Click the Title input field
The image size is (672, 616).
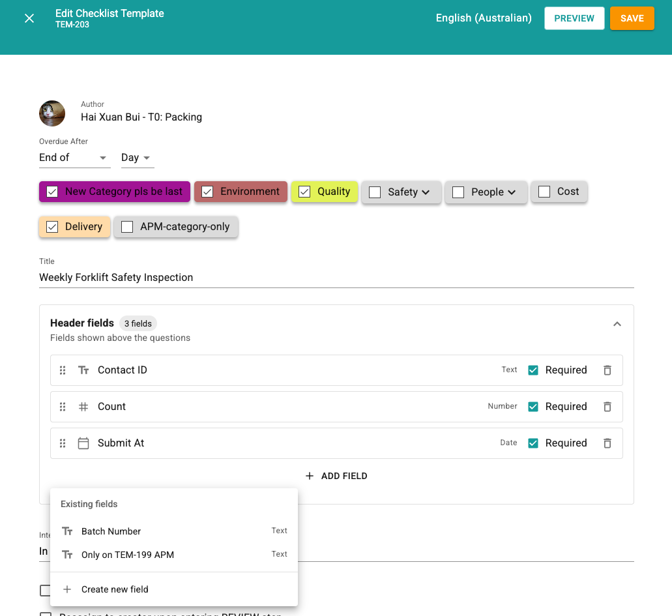336,277
